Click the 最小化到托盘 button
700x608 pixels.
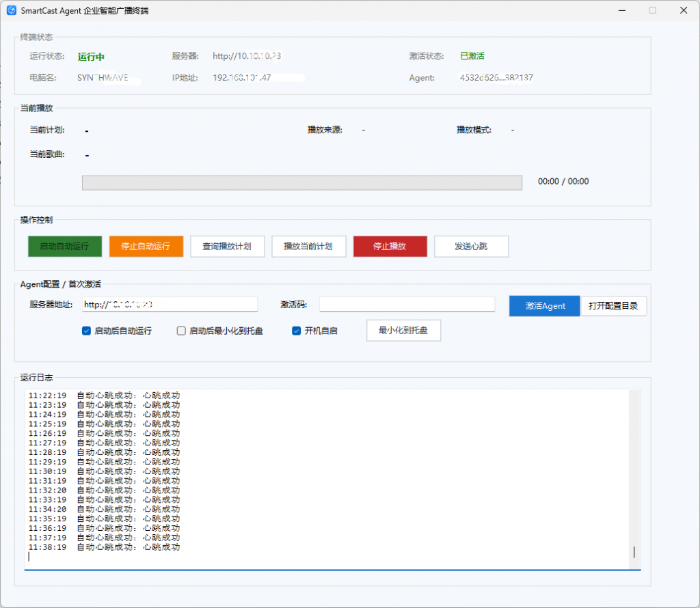pos(403,331)
